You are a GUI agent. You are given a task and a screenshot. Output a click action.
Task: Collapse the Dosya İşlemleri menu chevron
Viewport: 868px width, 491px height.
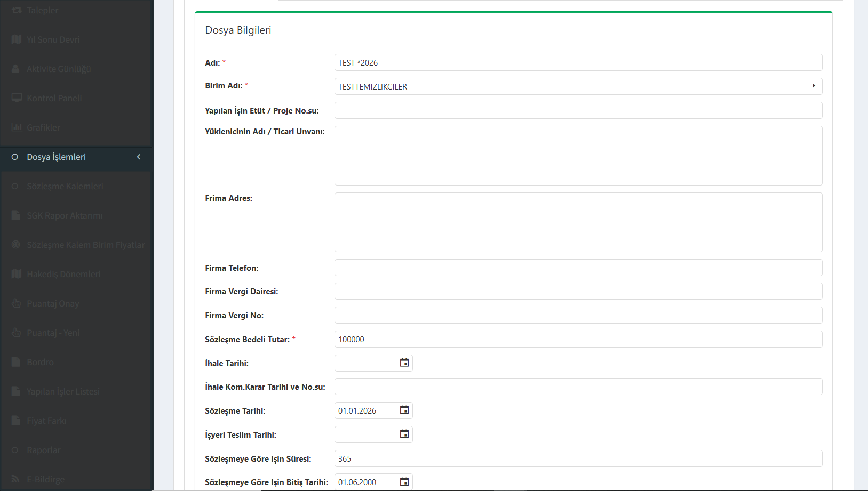point(139,157)
